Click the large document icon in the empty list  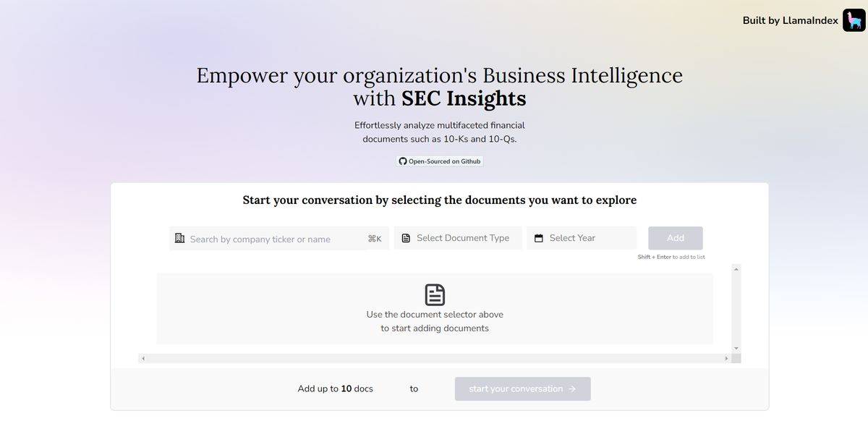[x=435, y=294]
